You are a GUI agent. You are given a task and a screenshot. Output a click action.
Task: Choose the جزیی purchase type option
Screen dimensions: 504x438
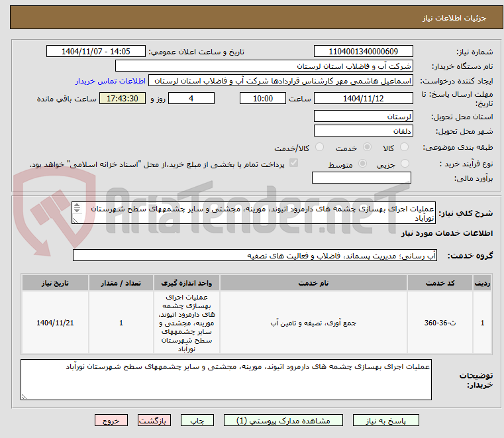tap(405, 164)
